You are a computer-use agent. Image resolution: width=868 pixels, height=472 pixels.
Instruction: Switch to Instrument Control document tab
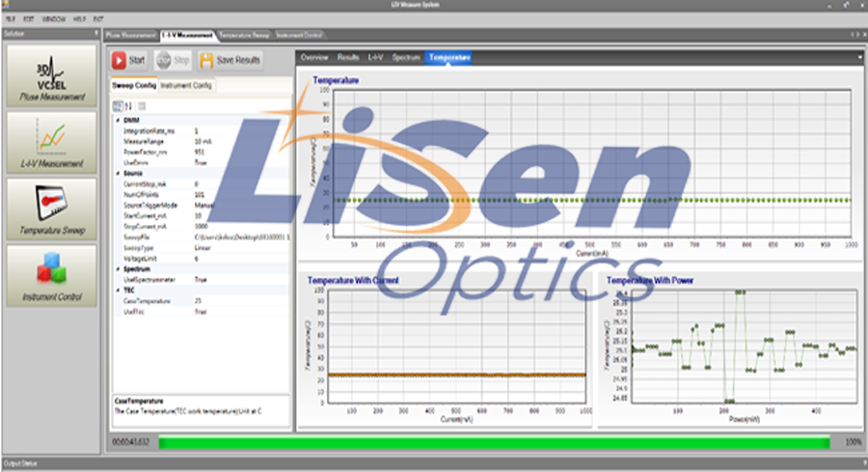pyautogui.click(x=298, y=35)
